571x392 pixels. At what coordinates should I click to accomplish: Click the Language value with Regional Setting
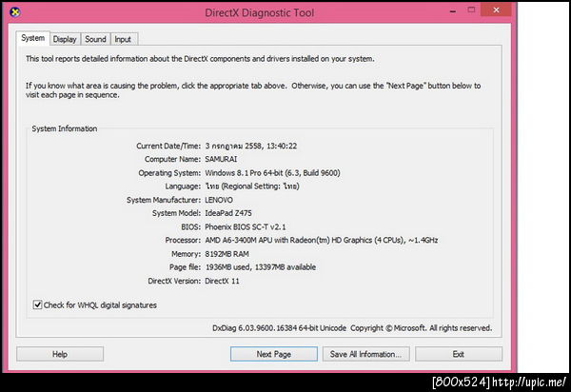[x=252, y=186]
